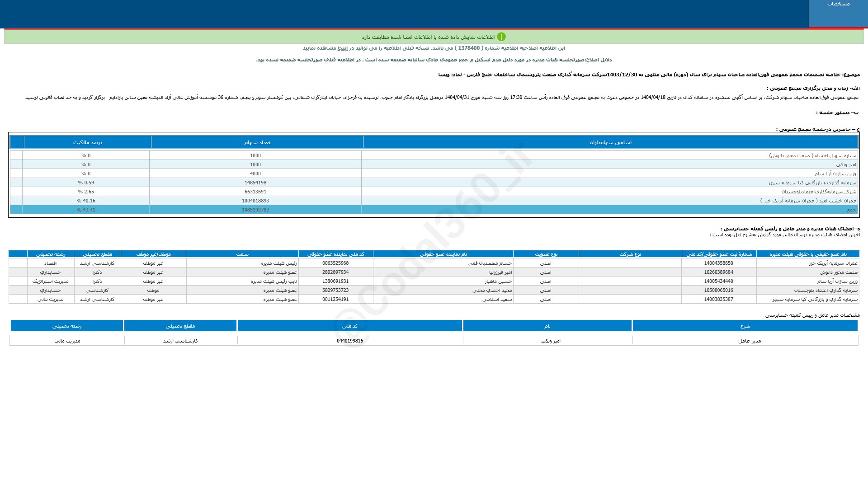The height and width of the screenshot is (488, 868).
Task: Click CEO national code 0440199816
Action: point(350,341)
